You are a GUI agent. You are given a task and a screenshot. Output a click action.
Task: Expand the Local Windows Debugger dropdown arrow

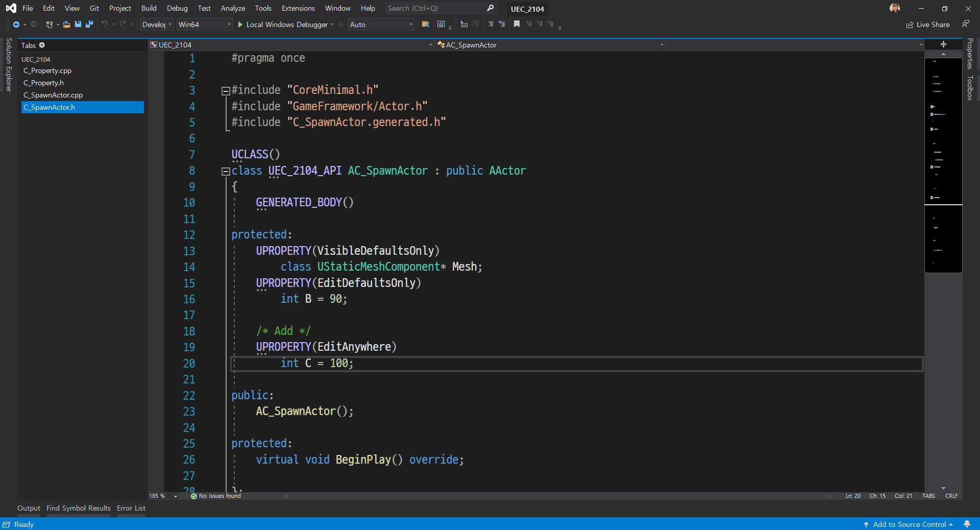[332, 25]
